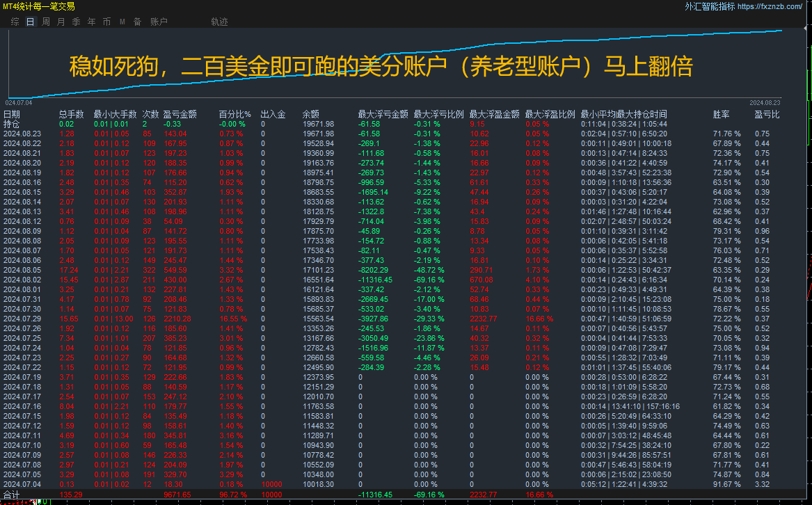Screen dimensions: 812x505
Task: Click the 余额 column header
Action: (311, 115)
